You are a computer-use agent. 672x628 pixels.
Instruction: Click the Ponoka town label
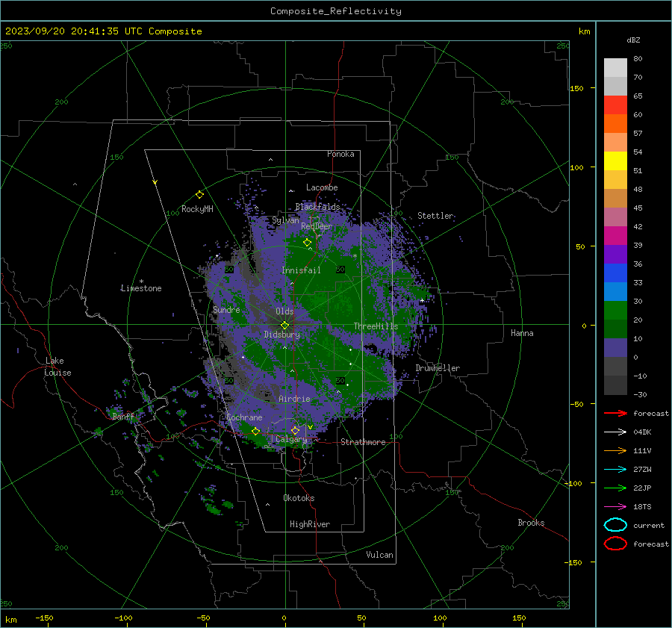tap(340, 154)
